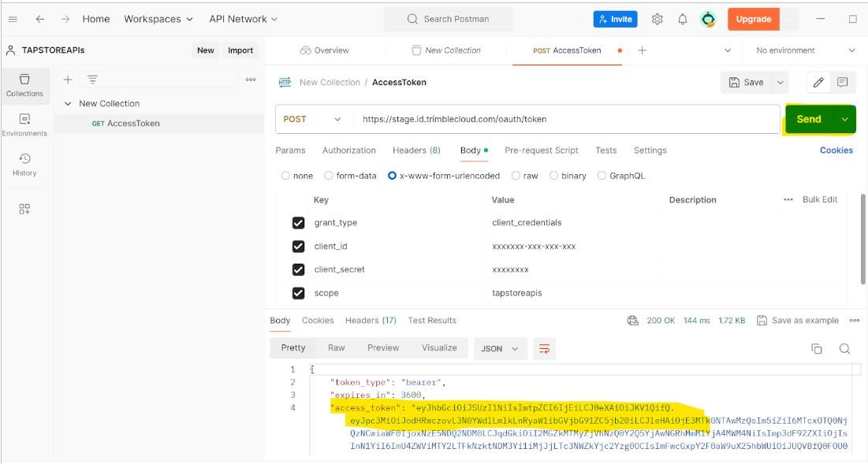Open the Cookies link
The image size is (868, 464).
coord(836,150)
